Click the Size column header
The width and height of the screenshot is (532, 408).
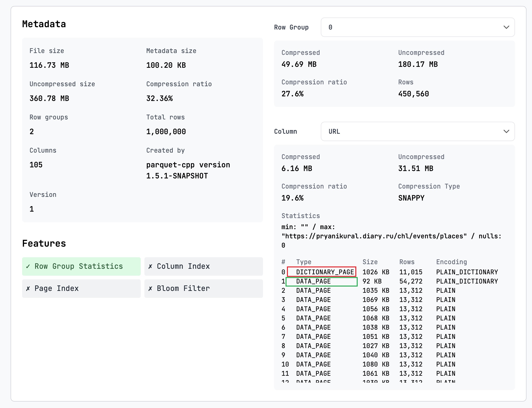pyautogui.click(x=370, y=262)
